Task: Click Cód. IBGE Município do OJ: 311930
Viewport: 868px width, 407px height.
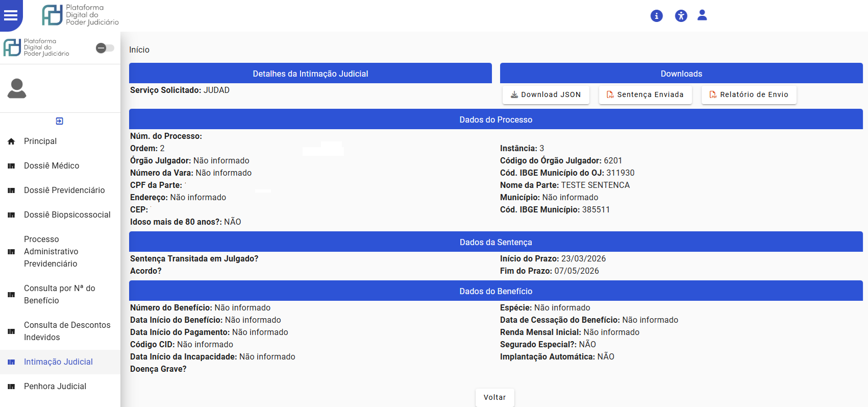Action: [567, 173]
